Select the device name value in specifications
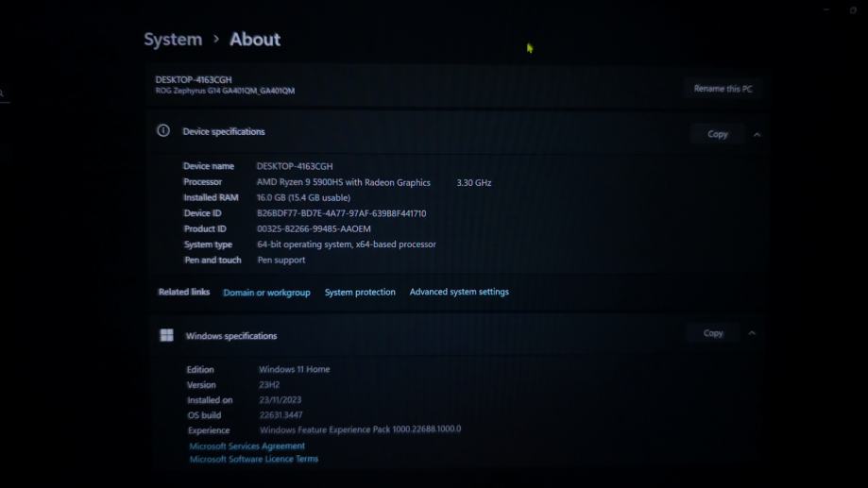The image size is (868, 488). 295,166
